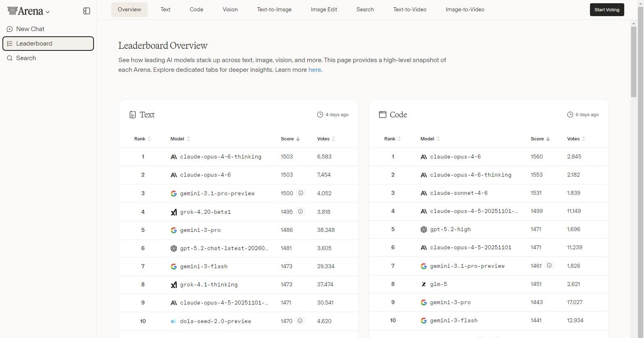Click the New Chat plus icon
Viewport: 644px width, 338px height.
click(x=10, y=29)
